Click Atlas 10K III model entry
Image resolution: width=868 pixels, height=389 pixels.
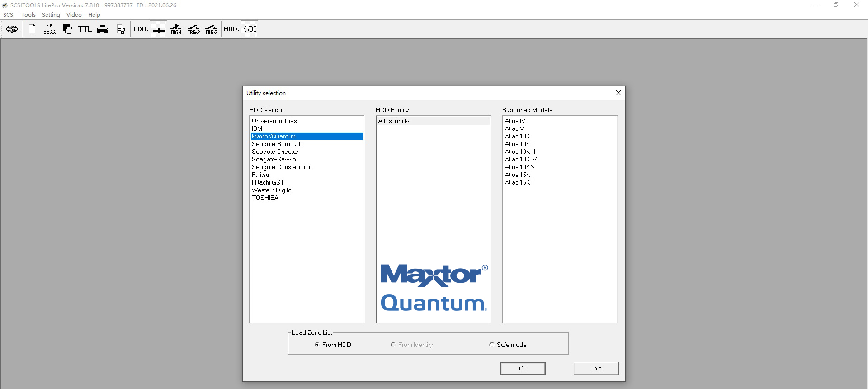[x=560, y=152]
